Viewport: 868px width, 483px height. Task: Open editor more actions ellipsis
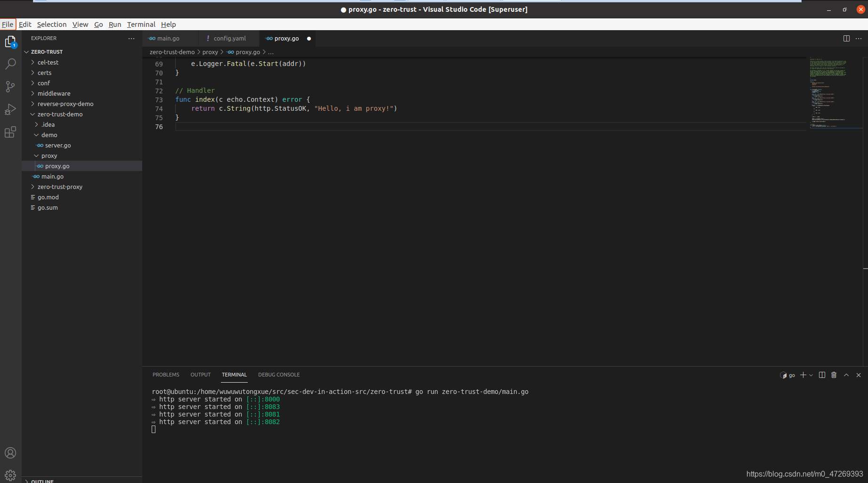pyautogui.click(x=859, y=39)
